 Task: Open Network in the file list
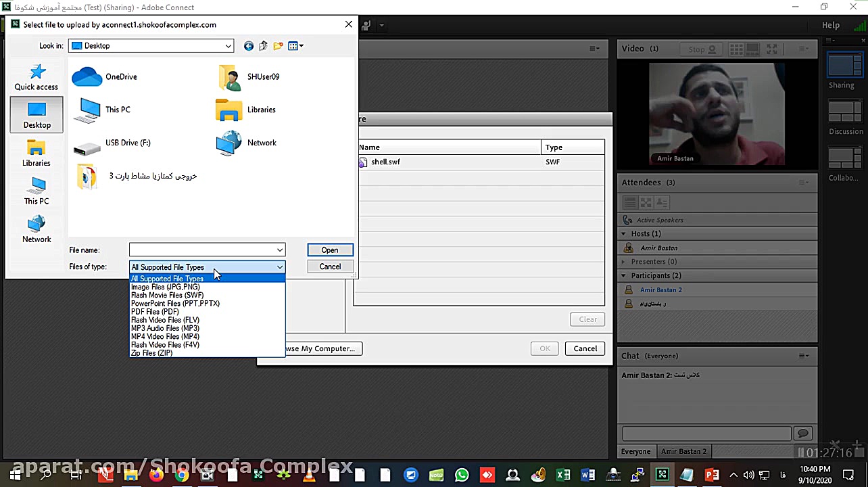click(x=246, y=143)
